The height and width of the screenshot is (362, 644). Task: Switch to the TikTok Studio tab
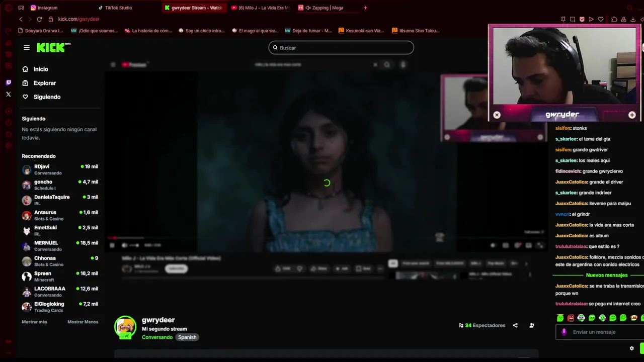(x=115, y=8)
